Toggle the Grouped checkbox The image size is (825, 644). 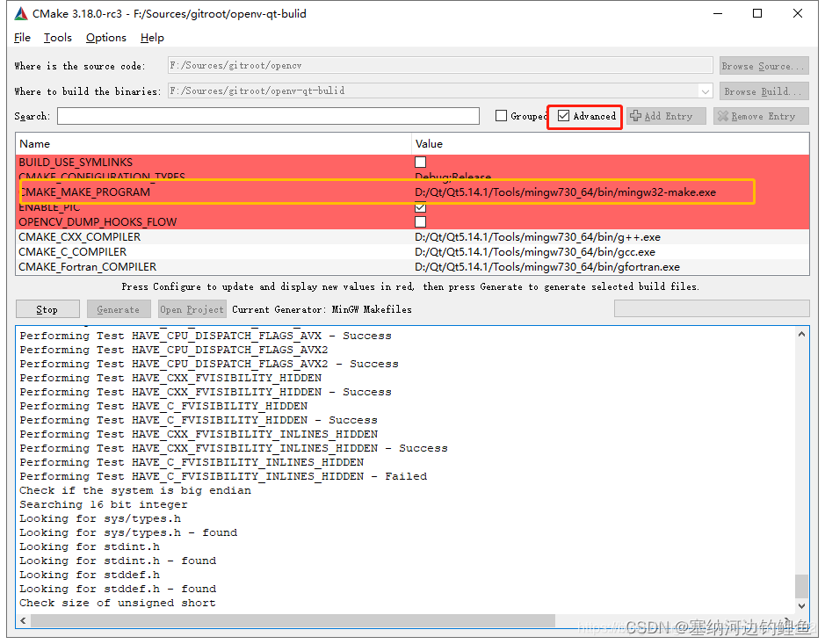click(501, 116)
